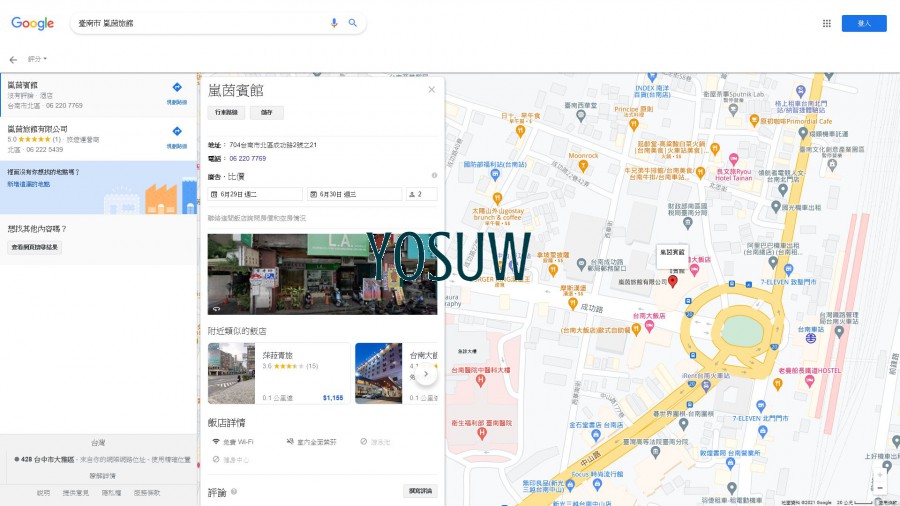This screenshot has height=506, width=900.
Task: Close the 嵐茵賓館 detail panel
Action: tap(432, 89)
